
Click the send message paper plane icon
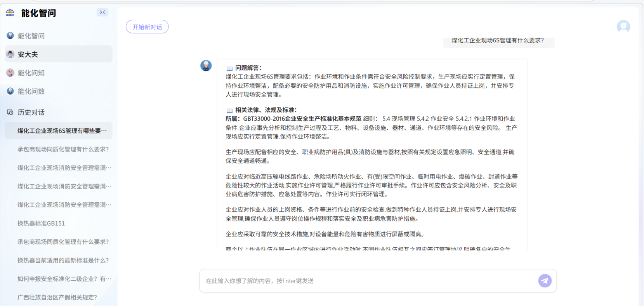(545, 281)
